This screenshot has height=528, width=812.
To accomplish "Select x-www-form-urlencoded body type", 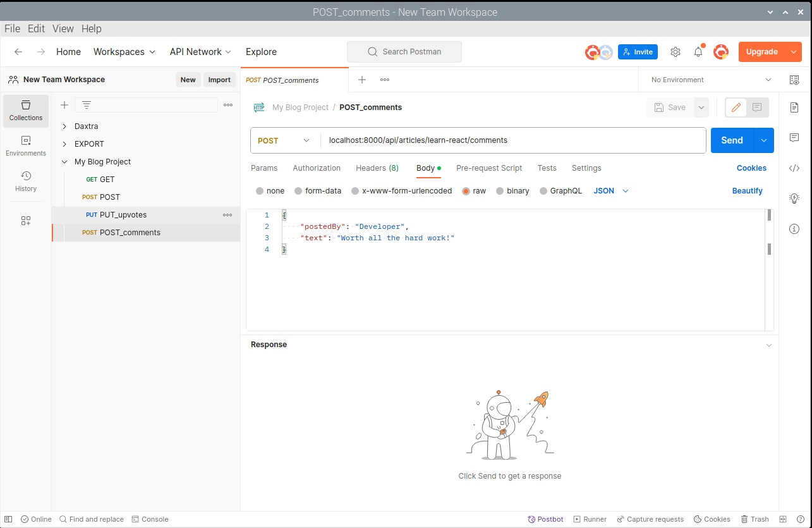I will [355, 191].
